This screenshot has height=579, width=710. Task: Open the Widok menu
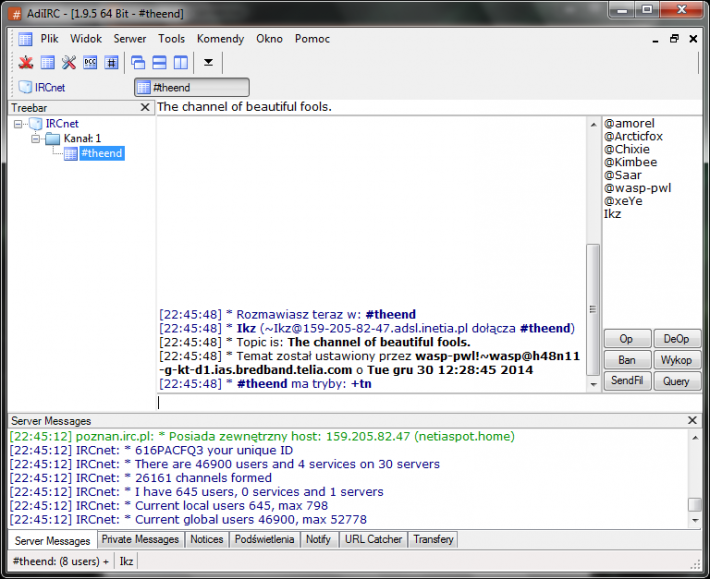(x=86, y=39)
